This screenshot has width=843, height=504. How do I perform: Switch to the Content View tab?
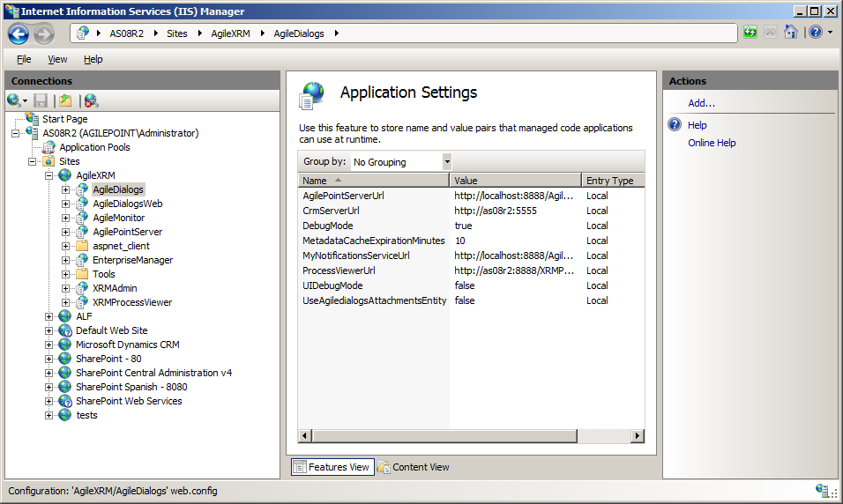click(414, 467)
